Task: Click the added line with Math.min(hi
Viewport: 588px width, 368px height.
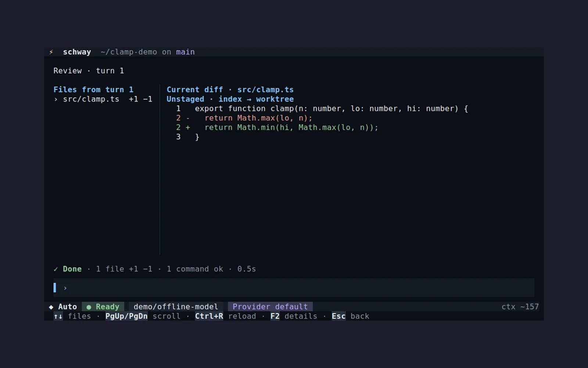Action: tap(291, 127)
